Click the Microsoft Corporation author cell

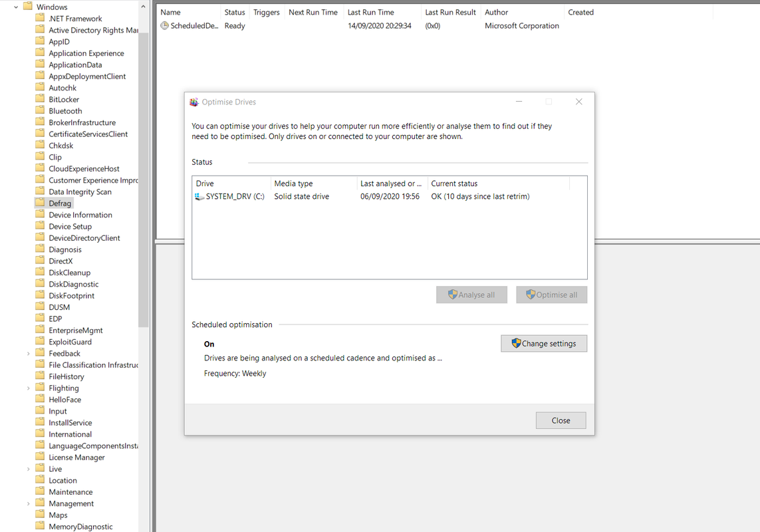521,26
